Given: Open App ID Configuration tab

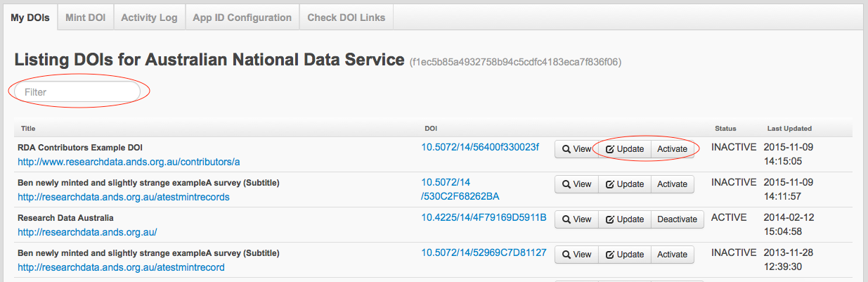Looking at the screenshot, I should coord(242,18).
